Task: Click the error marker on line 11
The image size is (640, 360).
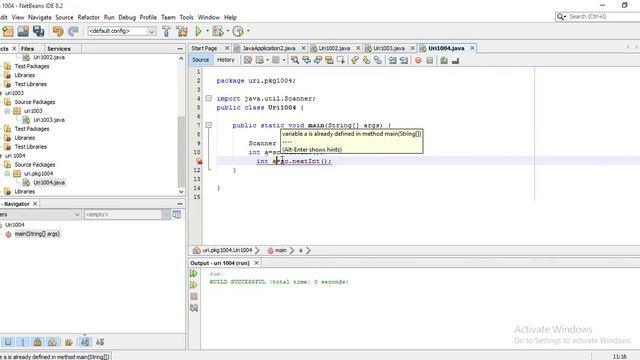Action: coord(199,161)
